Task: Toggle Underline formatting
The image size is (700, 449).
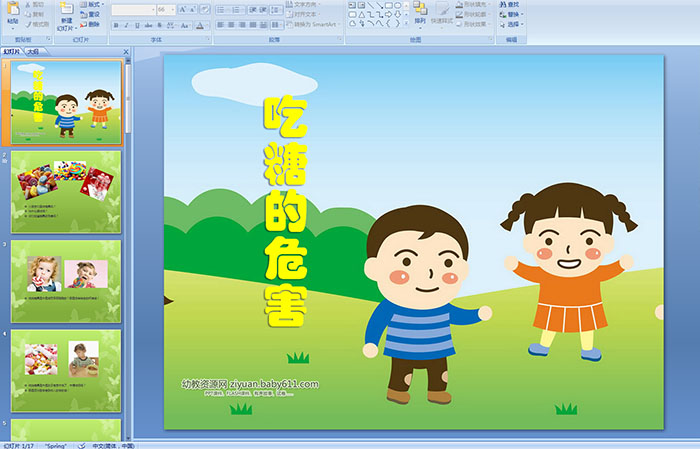Action: pyautogui.click(x=137, y=25)
